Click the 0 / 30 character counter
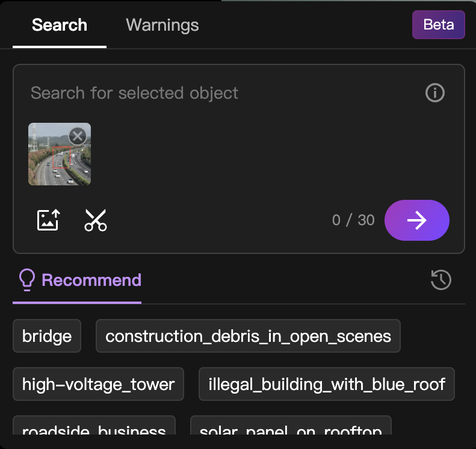This screenshot has height=449, width=476. [x=353, y=220]
